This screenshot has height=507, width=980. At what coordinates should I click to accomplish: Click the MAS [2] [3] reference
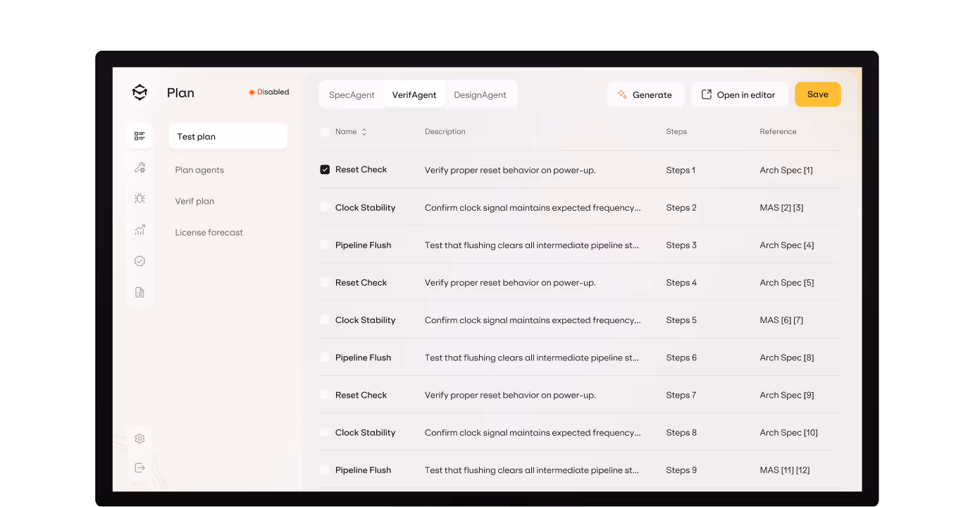pos(781,207)
